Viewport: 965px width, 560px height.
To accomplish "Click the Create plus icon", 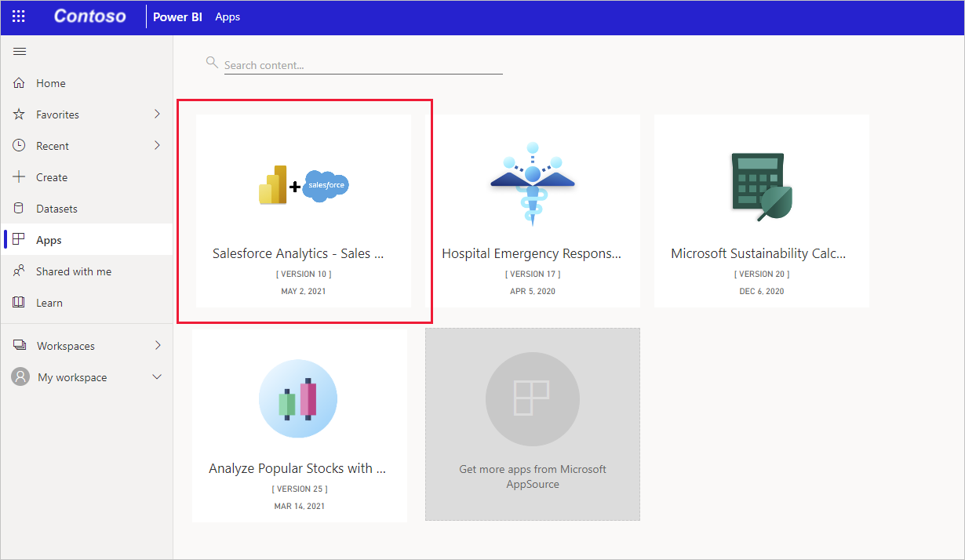I will (20, 177).
